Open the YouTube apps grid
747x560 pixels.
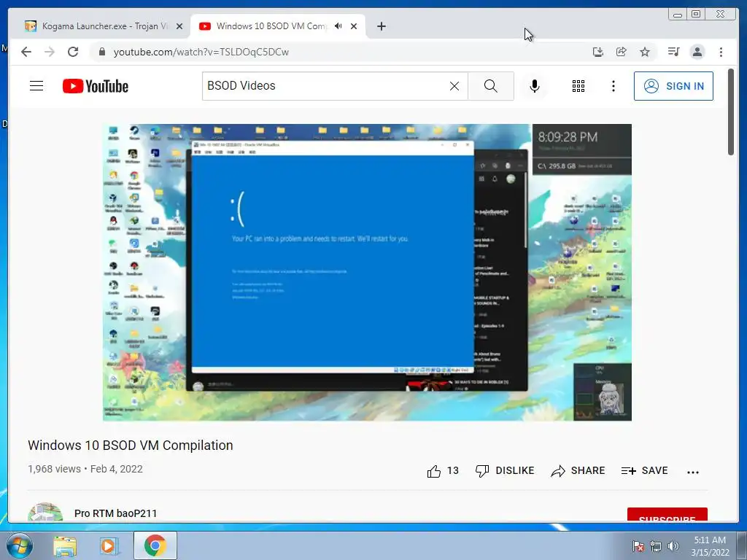point(578,86)
